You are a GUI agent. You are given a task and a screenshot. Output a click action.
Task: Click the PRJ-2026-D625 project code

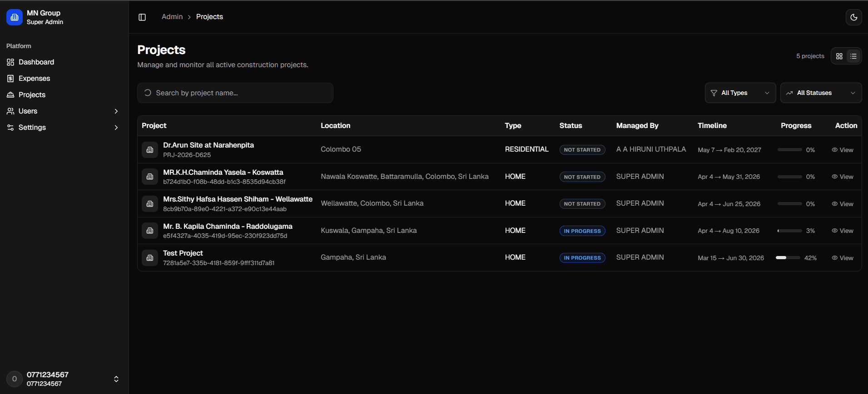coord(187,155)
